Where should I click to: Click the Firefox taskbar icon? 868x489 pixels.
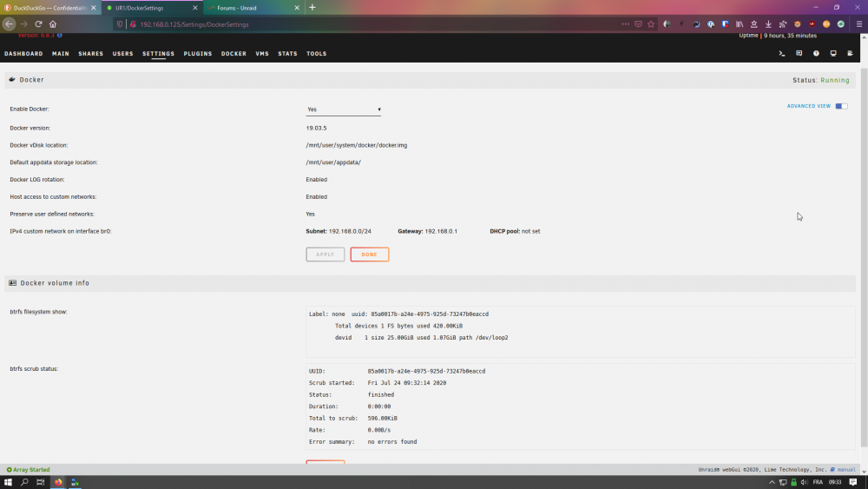click(x=58, y=482)
